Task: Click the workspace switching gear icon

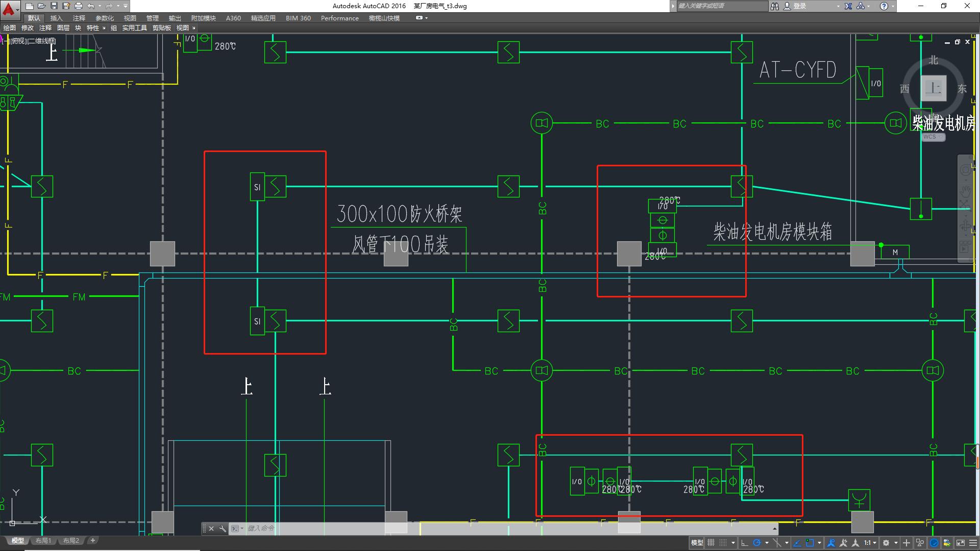Action: 886,543
